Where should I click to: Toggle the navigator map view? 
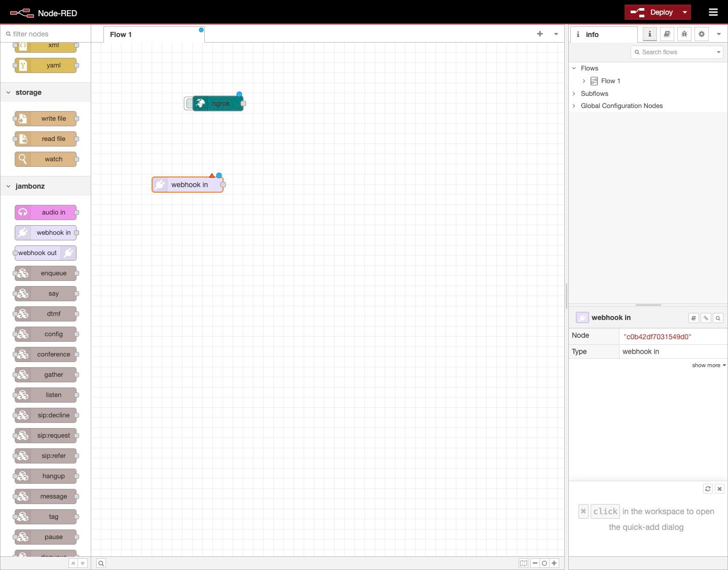pos(524,563)
